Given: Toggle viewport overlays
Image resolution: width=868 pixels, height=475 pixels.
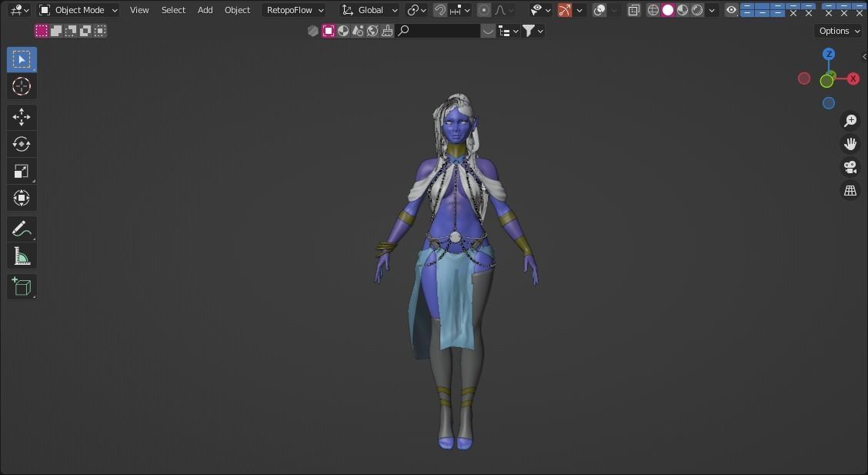Looking at the screenshot, I should point(599,10).
